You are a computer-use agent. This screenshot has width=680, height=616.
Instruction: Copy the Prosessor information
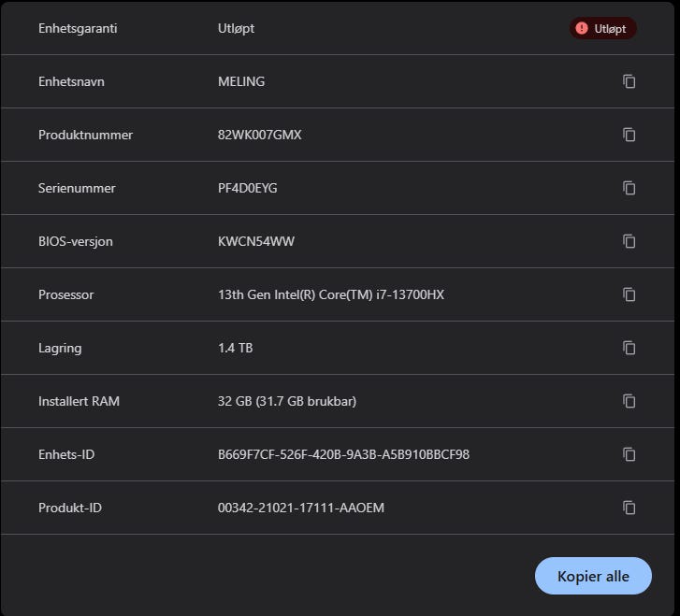tap(629, 294)
